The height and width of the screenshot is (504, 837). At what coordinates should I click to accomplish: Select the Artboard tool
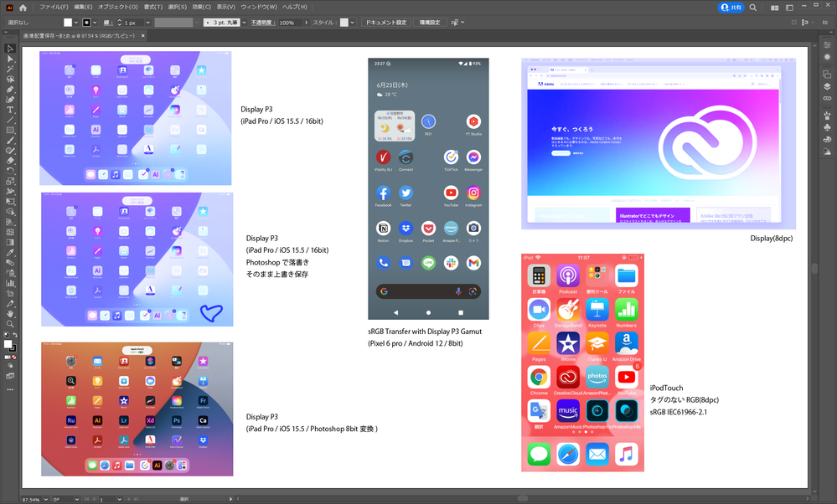point(10,293)
